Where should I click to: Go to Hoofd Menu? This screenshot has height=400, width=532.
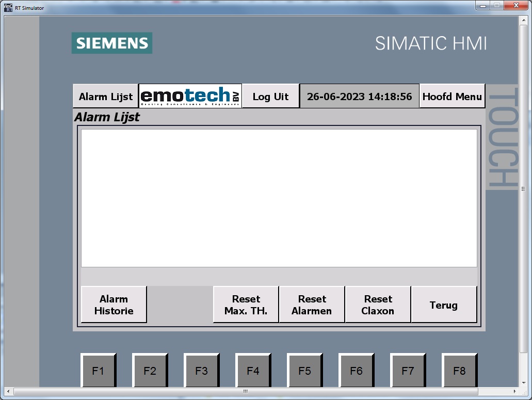(452, 97)
